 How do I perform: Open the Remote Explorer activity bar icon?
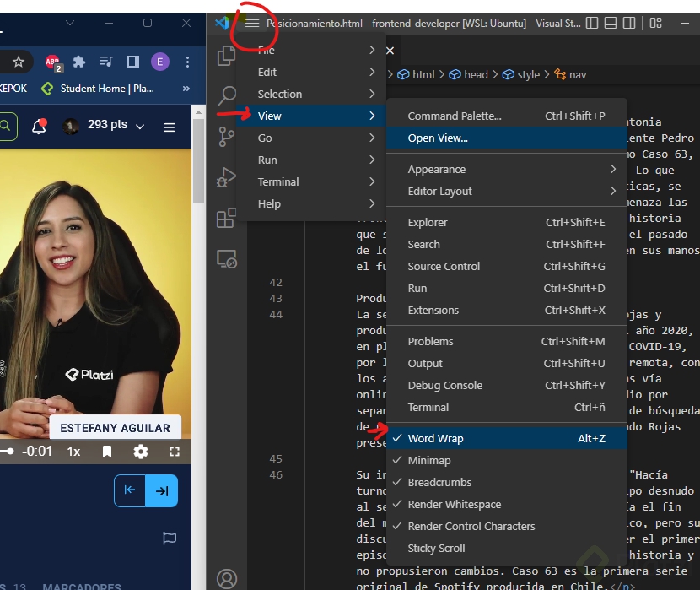[226, 258]
